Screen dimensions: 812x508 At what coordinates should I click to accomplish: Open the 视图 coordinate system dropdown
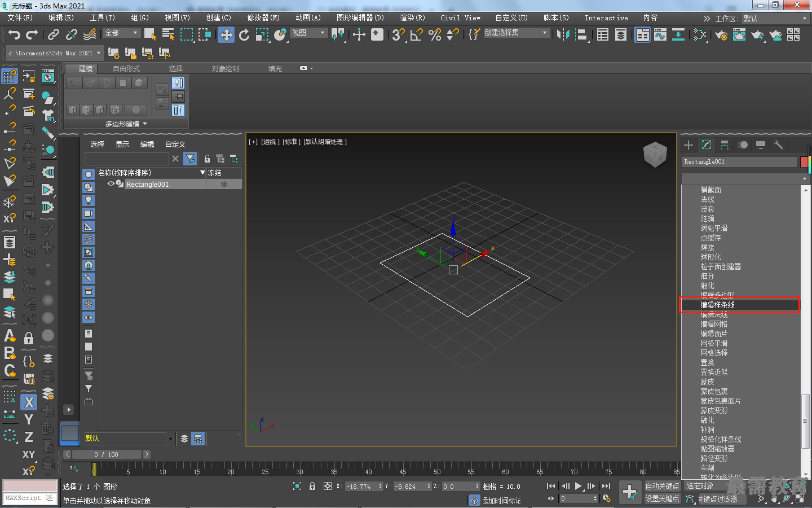[308, 33]
